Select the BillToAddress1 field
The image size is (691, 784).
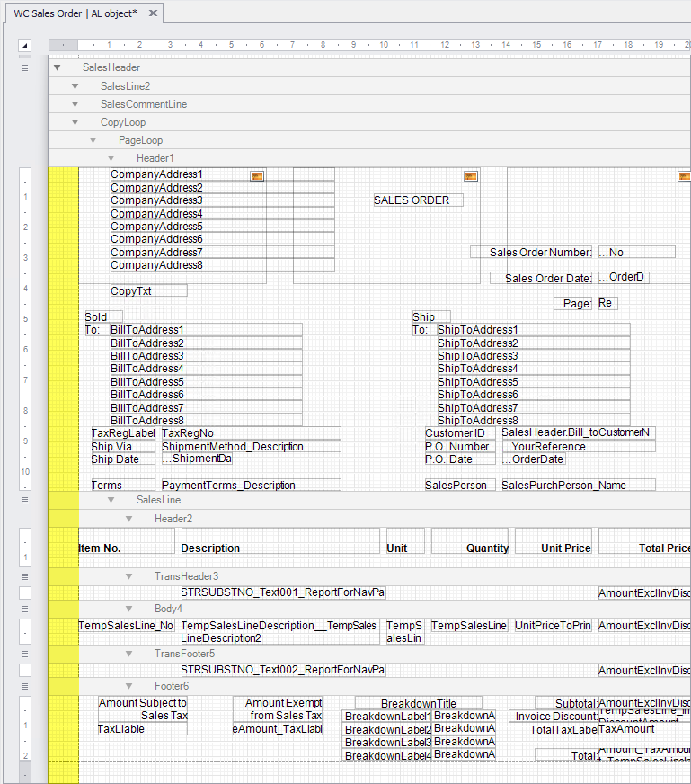[207, 329]
